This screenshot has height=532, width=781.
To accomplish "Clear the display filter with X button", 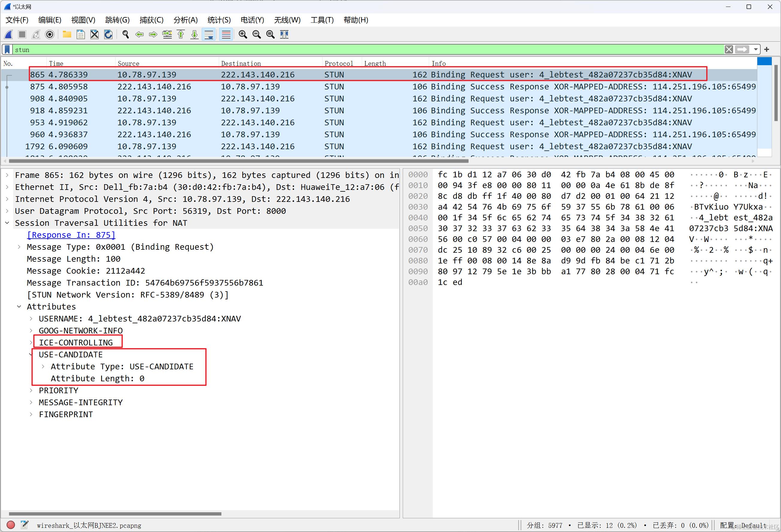I will click(x=729, y=50).
